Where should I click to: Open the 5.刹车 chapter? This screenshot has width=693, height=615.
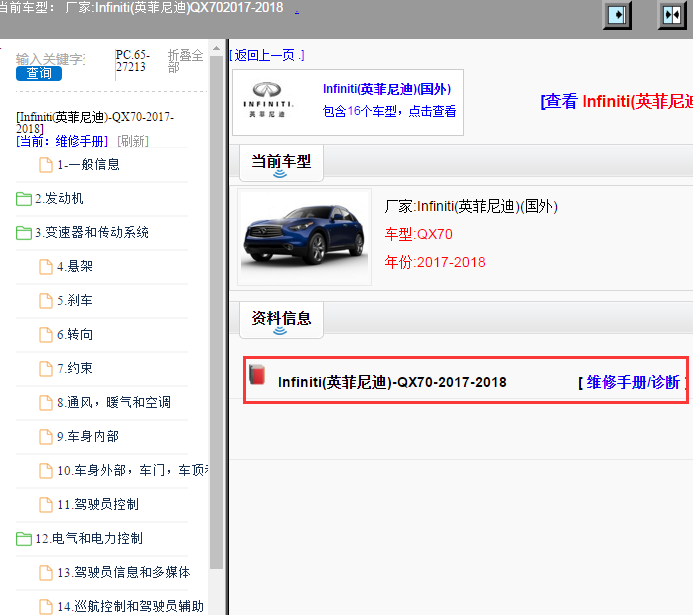tap(75, 300)
